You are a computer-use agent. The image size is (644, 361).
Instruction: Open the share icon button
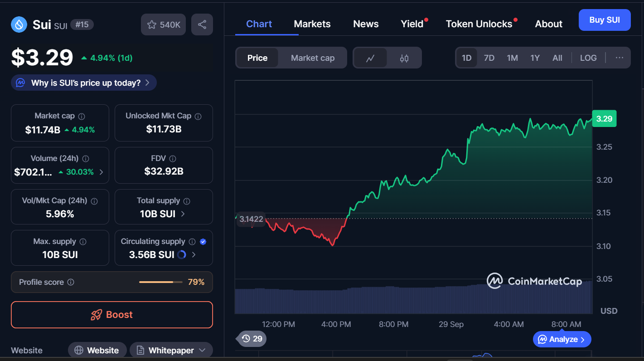tap(202, 24)
